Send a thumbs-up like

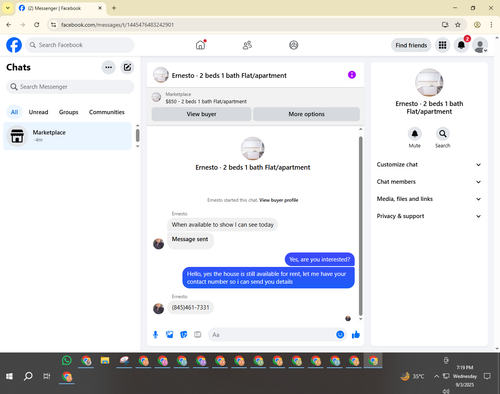(356, 334)
